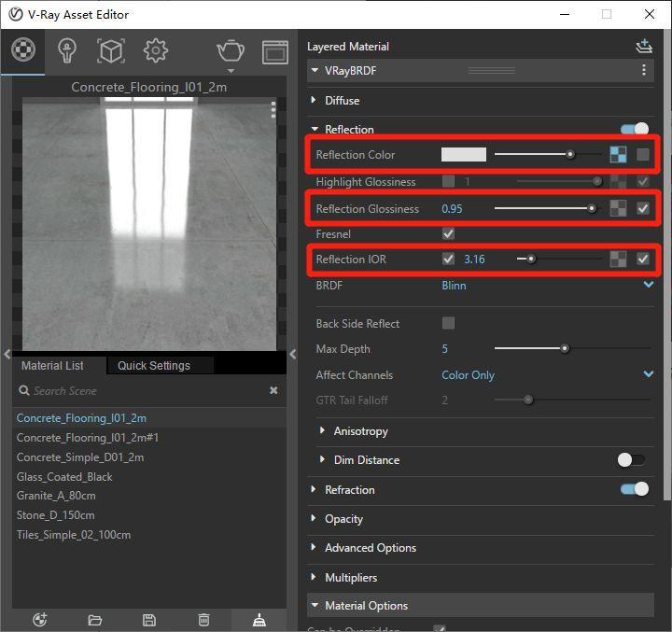Viewport: 672px width, 632px height.
Task: Toggle the Reflection Color texture enable checkbox
Action: click(643, 154)
